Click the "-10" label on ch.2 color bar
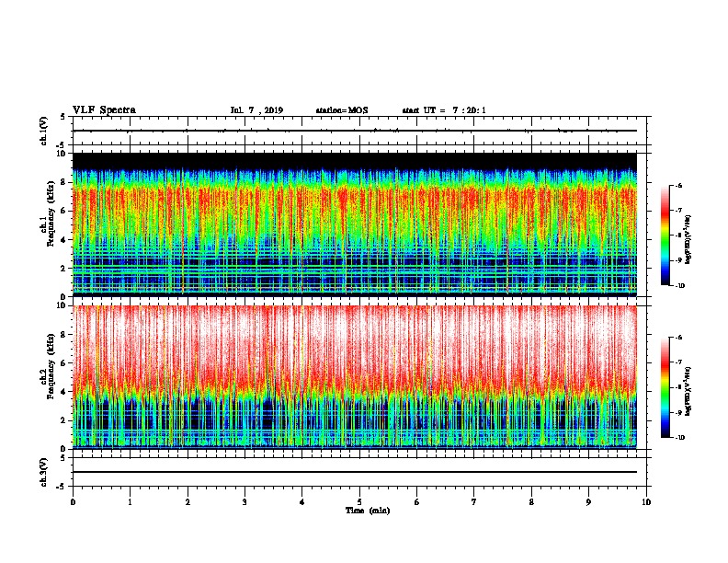This screenshot has height=563, width=728. (x=680, y=438)
